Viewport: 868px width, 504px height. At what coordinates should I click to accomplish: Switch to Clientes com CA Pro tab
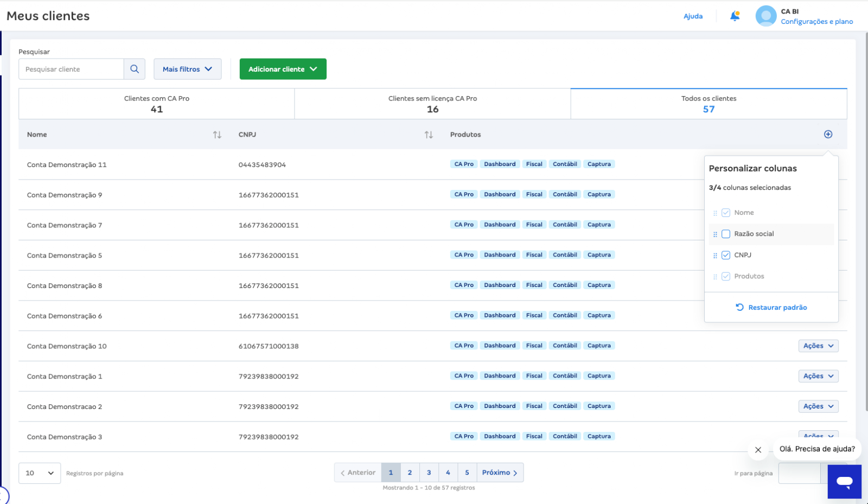[x=156, y=104]
